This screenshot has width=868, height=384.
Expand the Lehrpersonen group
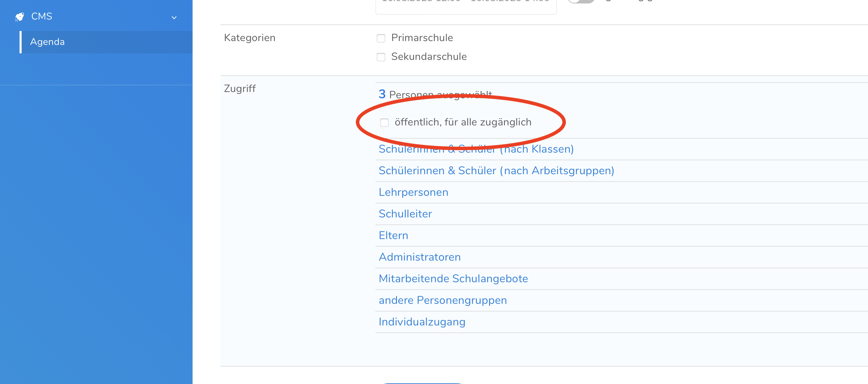pyautogui.click(x=413, y=192)
